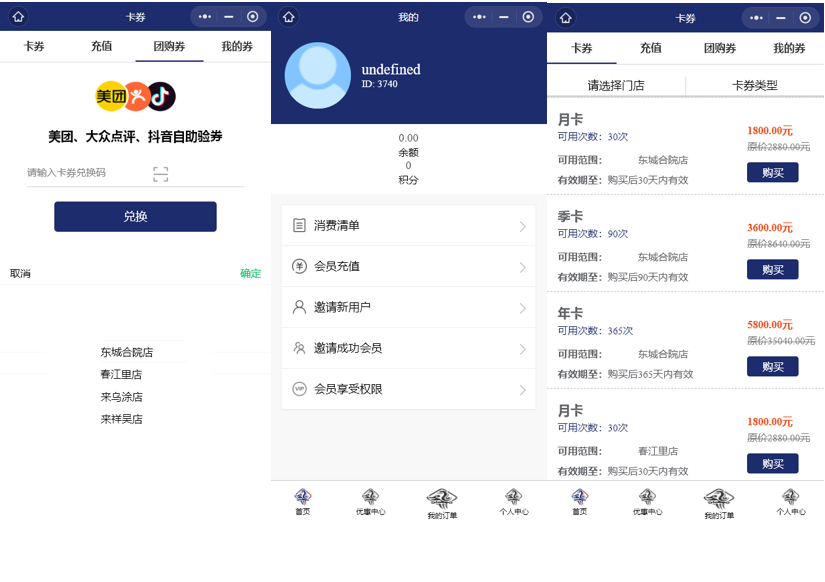Open 我的订单 in the card list screen's bottom bar
Viewport: 825px width, 582px height.
coord(719,504)
